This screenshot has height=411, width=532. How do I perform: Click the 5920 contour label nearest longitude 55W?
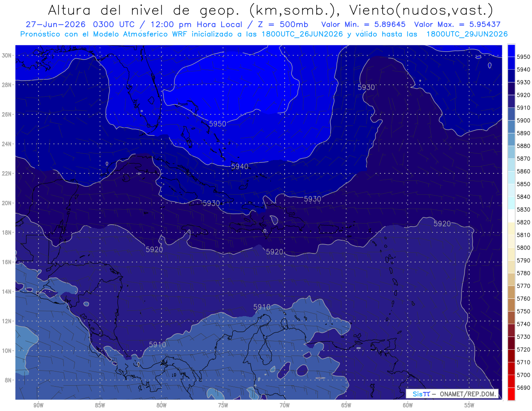click(x=442, y=223)
